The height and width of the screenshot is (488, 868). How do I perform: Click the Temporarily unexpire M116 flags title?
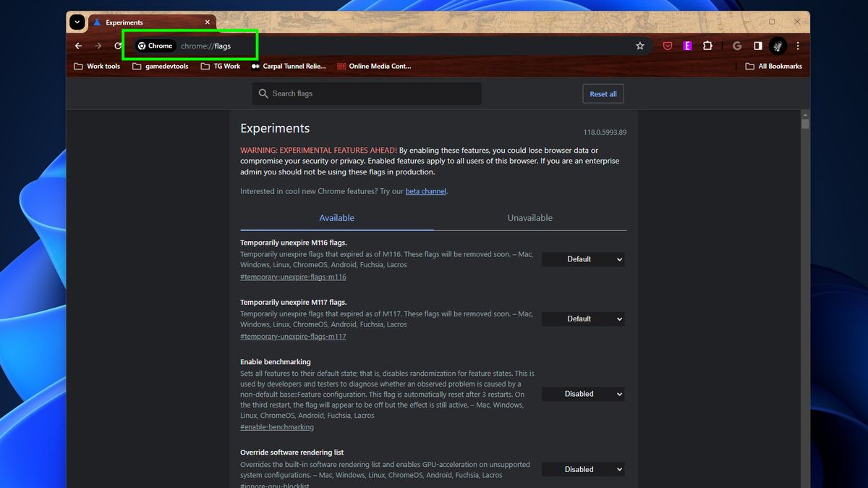coord(294,243)
